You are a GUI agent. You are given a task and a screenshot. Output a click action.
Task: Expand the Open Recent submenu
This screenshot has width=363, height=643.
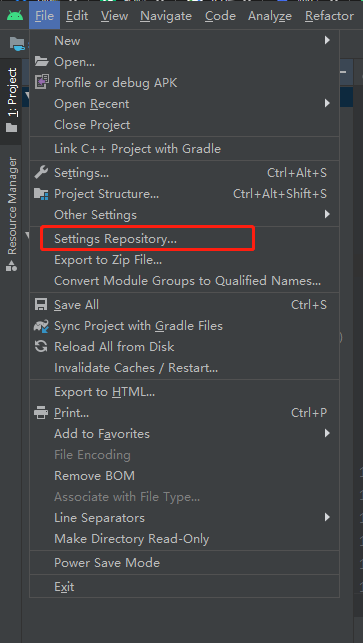click(x=184, y=104)
